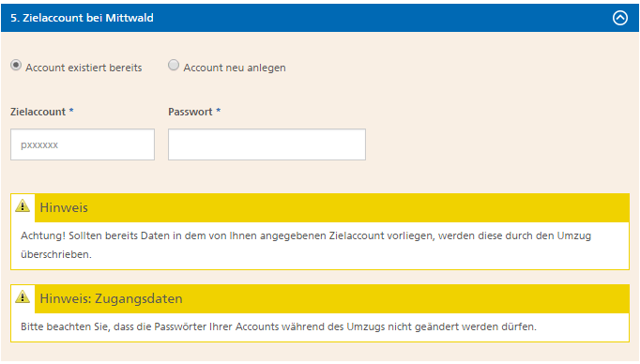Click the 'Account neu anlegen' label text
640x364 pixels.
pos(235,68)
